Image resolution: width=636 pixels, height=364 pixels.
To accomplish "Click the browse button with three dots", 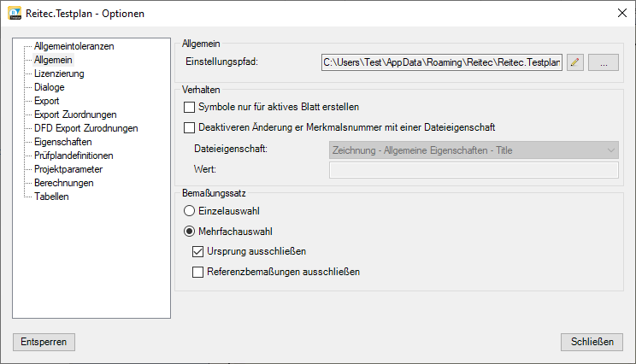I will point(604,62).
